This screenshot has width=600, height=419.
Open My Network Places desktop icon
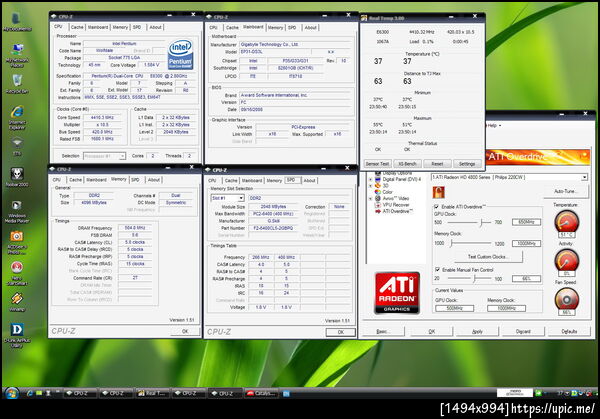tap(17, 55)
